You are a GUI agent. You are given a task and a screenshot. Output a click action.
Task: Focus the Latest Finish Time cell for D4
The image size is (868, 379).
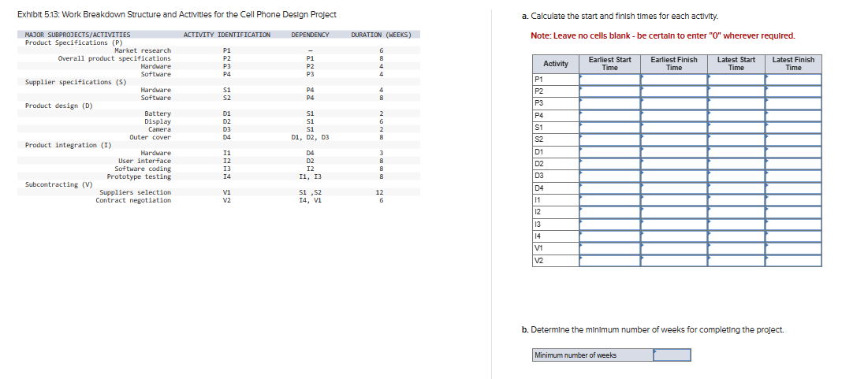(794, 188)
